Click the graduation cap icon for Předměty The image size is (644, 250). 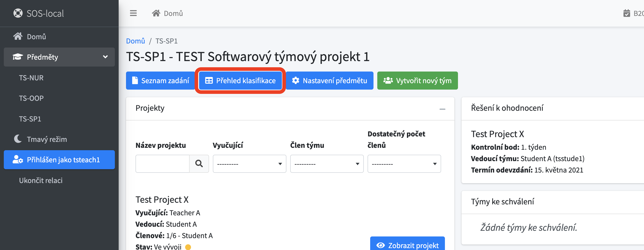click(x=18, y=57)
